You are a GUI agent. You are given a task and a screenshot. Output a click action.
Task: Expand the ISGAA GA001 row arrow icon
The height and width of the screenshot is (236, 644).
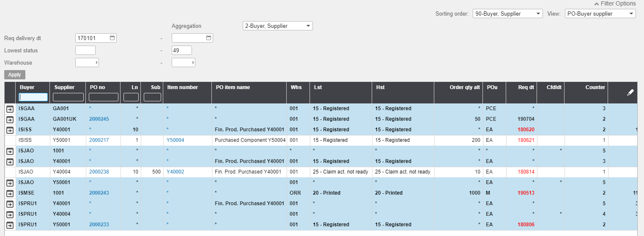pos(10,109)
